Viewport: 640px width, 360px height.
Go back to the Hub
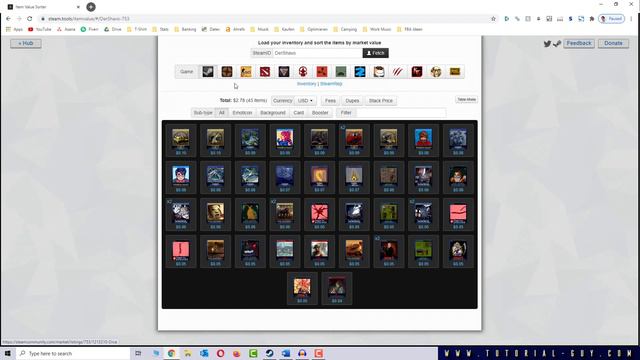coord(26,43)
